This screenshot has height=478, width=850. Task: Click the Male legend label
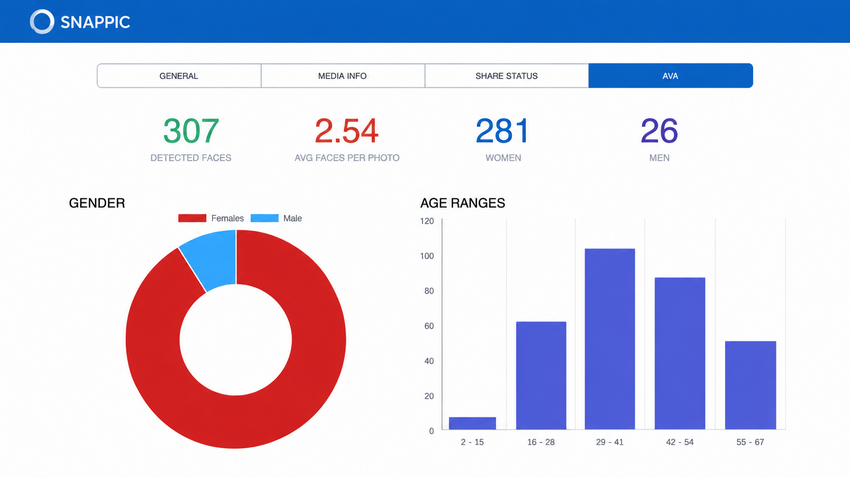293,218
